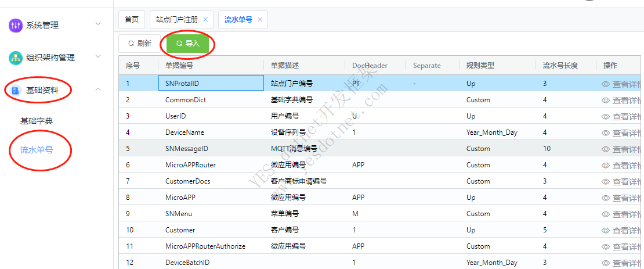
Task: Close the 流水单号 tab
Action: [x=260, y=20]
